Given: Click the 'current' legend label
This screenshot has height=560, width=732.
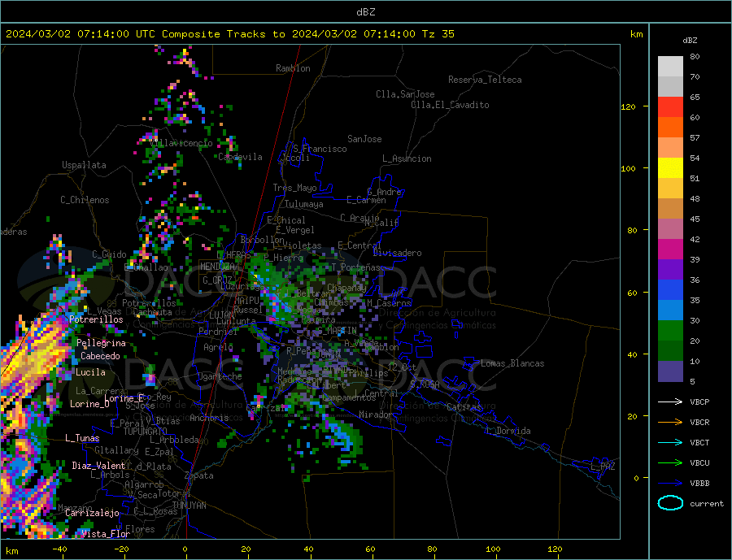Looking at the screenshot, I should (x=707, y=504).
